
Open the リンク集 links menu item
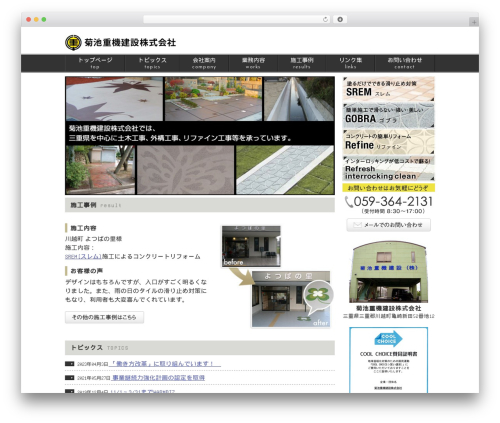pyautogui.click(x=350, y=63)
